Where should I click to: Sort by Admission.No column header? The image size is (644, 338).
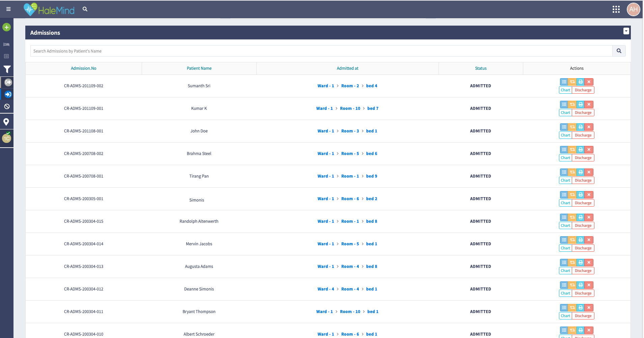coord(84,68)
